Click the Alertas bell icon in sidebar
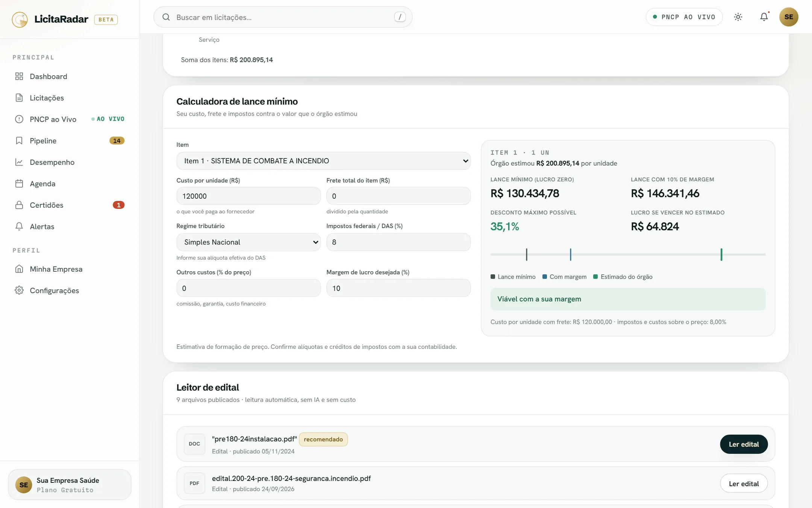Viewport: 812px width, 508px height. pyautogui.click(x=19, y=227)
